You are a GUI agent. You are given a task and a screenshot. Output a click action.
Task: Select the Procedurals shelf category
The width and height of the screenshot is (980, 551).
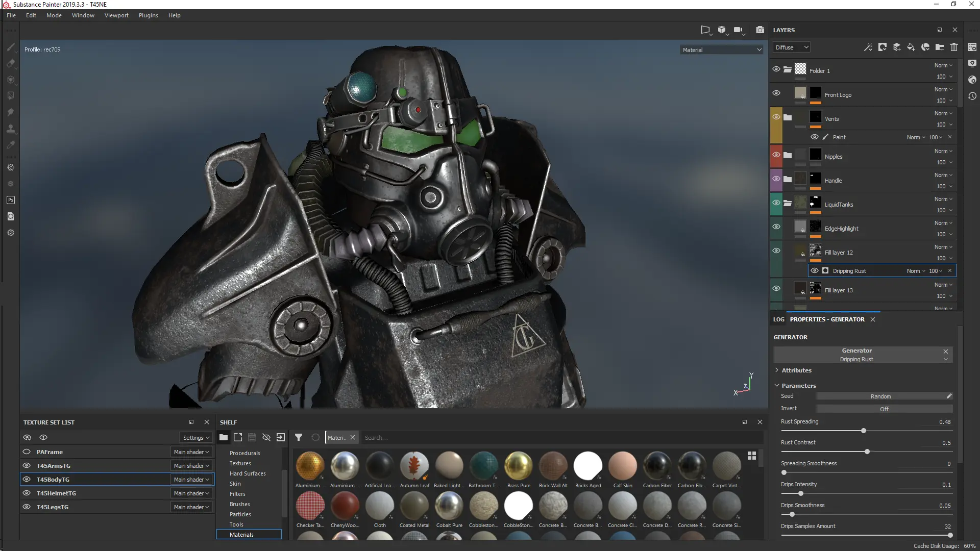pyautogui.click(x=245, y=453)
